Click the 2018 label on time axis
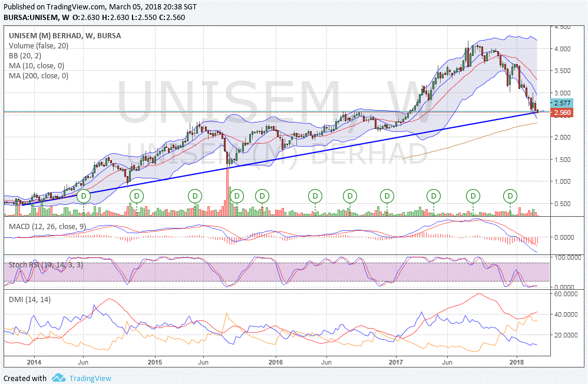The width and height of the screenshot is (588, 384). pos(517,362)
